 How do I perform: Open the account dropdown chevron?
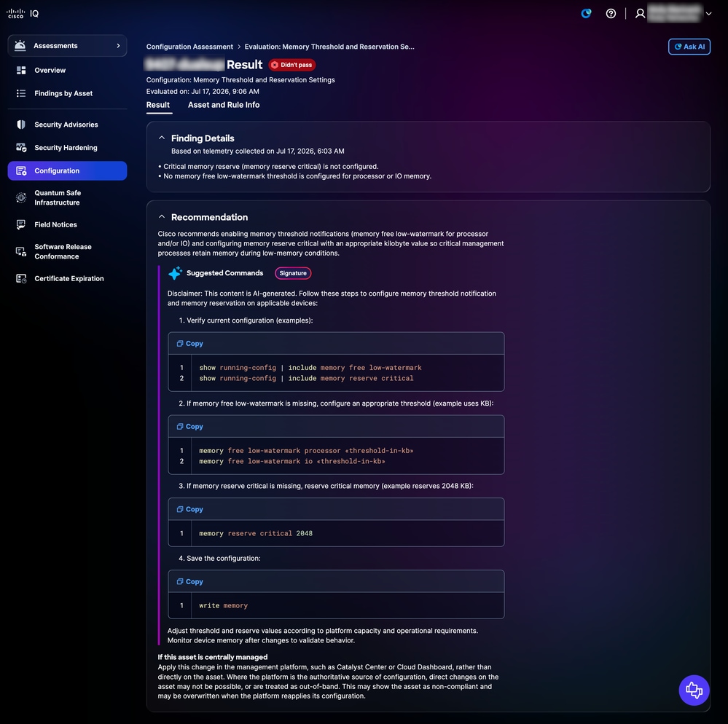click(x=708, y=13)
